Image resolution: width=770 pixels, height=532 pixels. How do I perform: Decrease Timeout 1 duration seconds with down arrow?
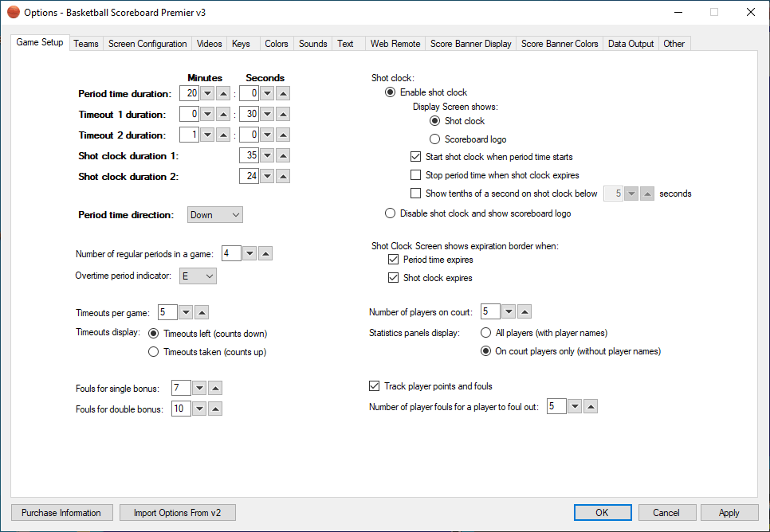click(x=267, y=115)
